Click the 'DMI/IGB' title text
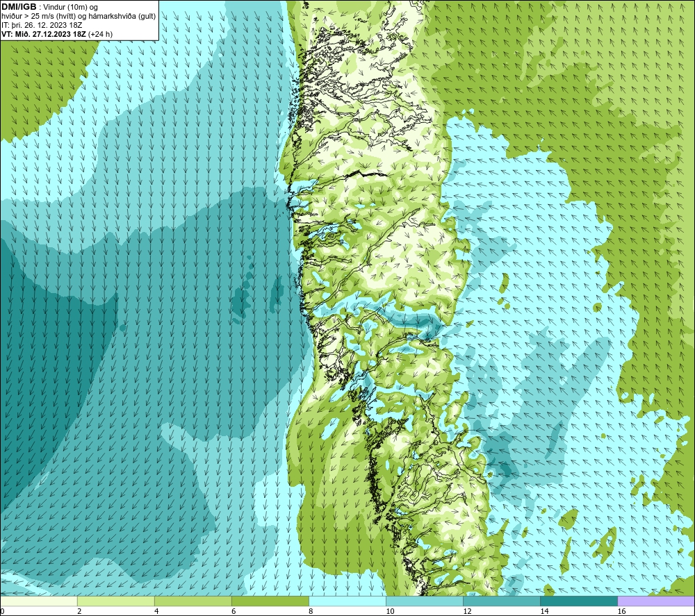695x616 pixels. coord(19,7)
